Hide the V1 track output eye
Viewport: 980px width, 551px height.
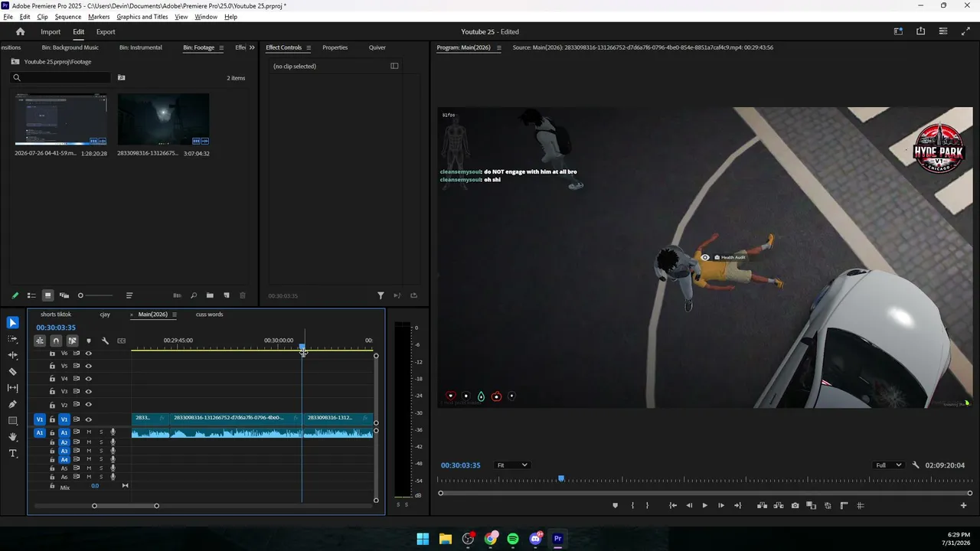pos(88,419)
